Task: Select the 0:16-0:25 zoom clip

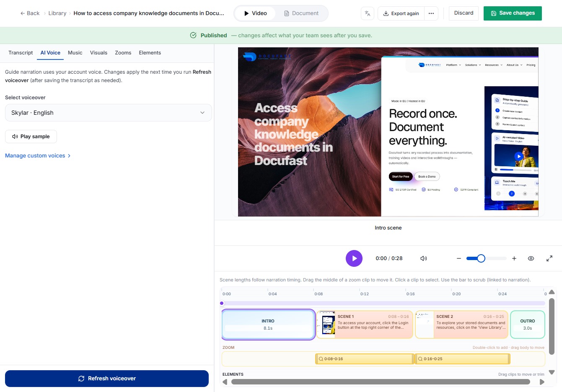Action: coord(463,359)
